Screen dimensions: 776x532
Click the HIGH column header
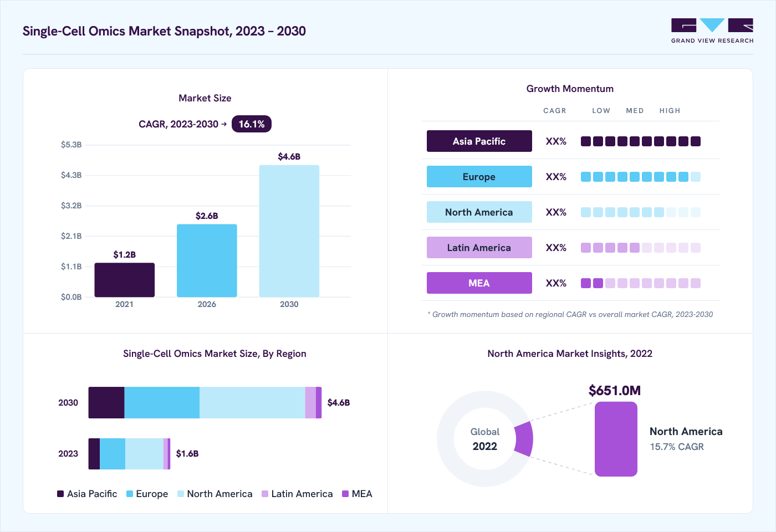coord(670,111)
